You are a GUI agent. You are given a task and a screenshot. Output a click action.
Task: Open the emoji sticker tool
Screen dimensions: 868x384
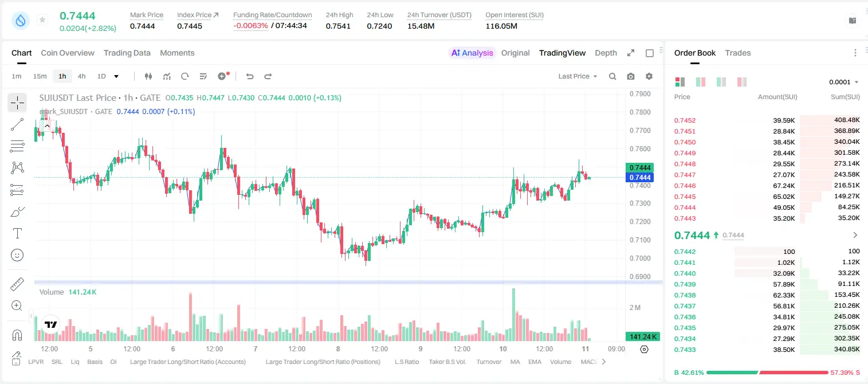pos(17,255)
